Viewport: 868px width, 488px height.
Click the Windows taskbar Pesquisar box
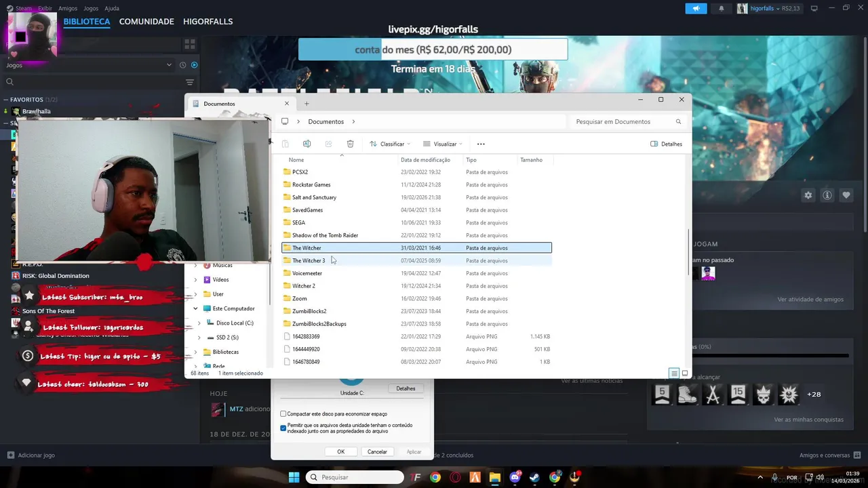coord(355,477)
